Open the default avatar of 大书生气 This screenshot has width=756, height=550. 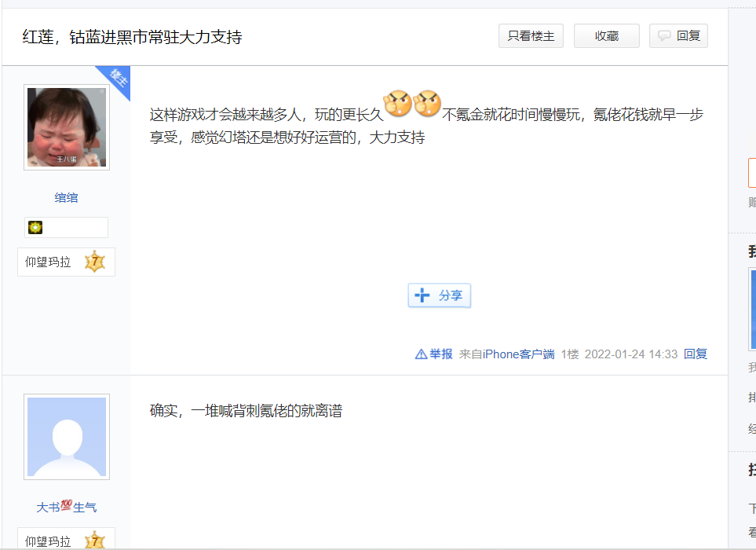tap(67, 437)
